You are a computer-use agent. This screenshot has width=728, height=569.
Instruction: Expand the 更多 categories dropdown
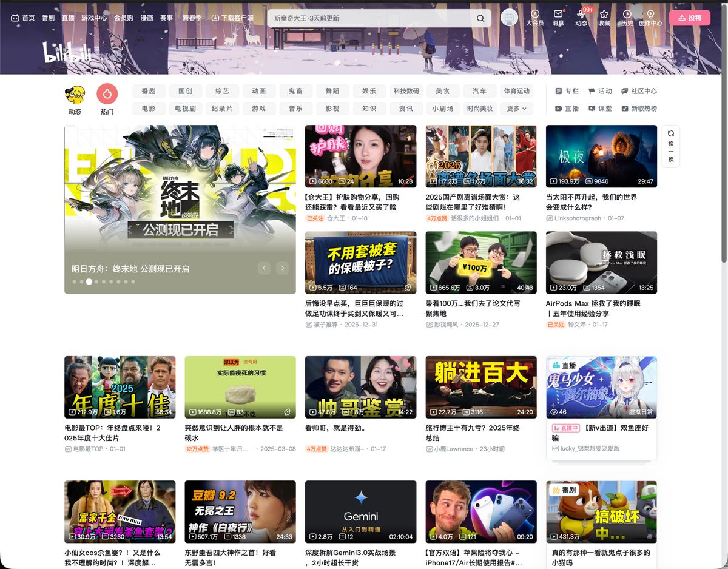pyautogui.click(x=516, y=109)
